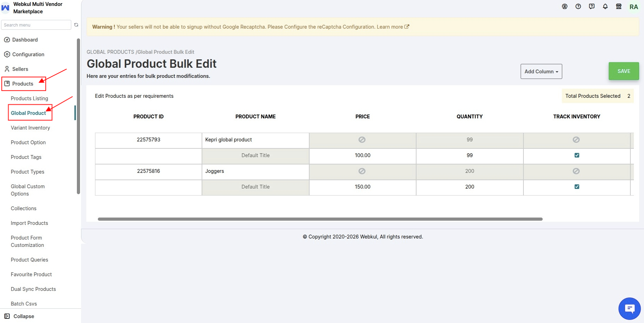Click the refresh icon beside Search menu
This screenshot has height=323, width=644.
[76, 25]
